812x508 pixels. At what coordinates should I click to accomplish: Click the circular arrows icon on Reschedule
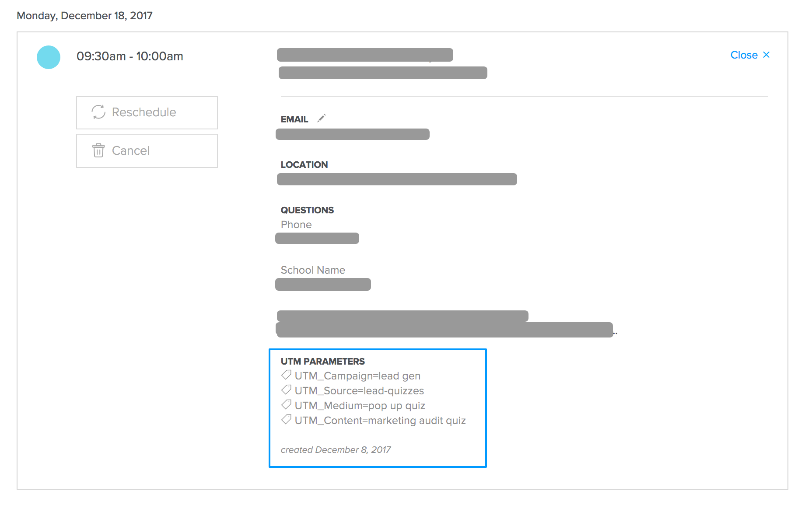point(98,112)
